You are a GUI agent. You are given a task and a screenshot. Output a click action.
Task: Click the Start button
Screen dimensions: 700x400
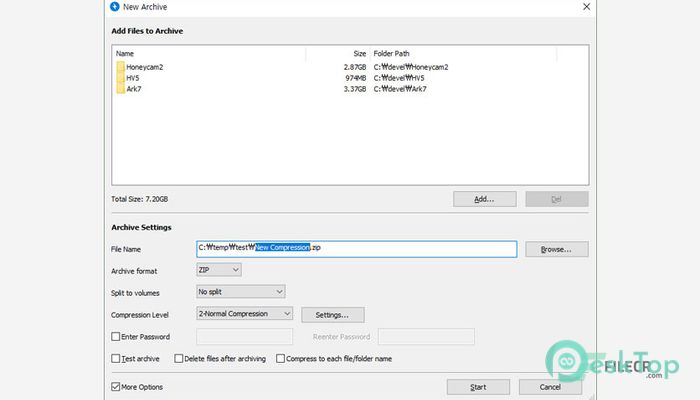[x=478, y=387]
